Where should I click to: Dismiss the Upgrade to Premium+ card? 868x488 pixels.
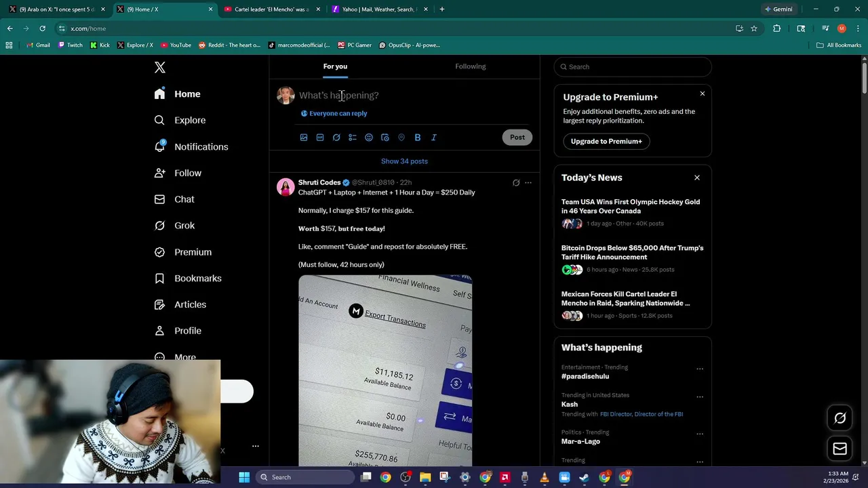pyautogui.click(x=703, y=94)
